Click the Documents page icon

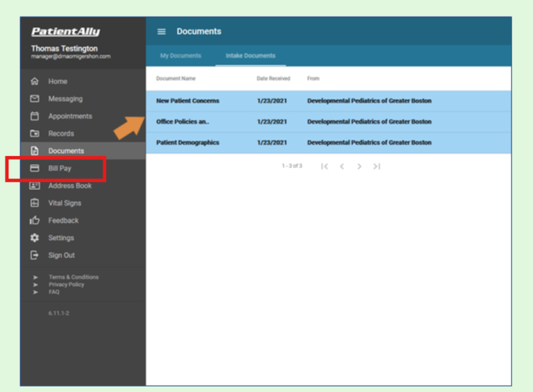coord(35,151)
